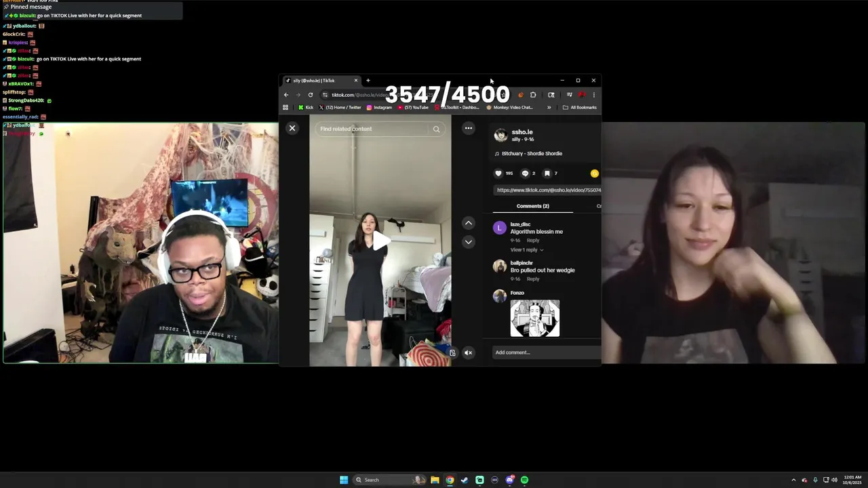Screen dimensions: 868x488
Task: Open ssho.le profile avatar
Action: coord(500,135)
